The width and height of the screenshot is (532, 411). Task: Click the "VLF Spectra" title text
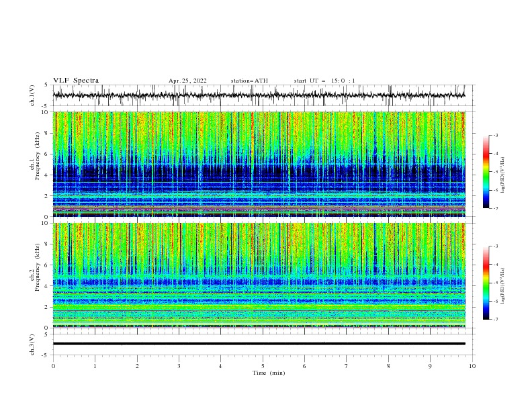point(76,81)
